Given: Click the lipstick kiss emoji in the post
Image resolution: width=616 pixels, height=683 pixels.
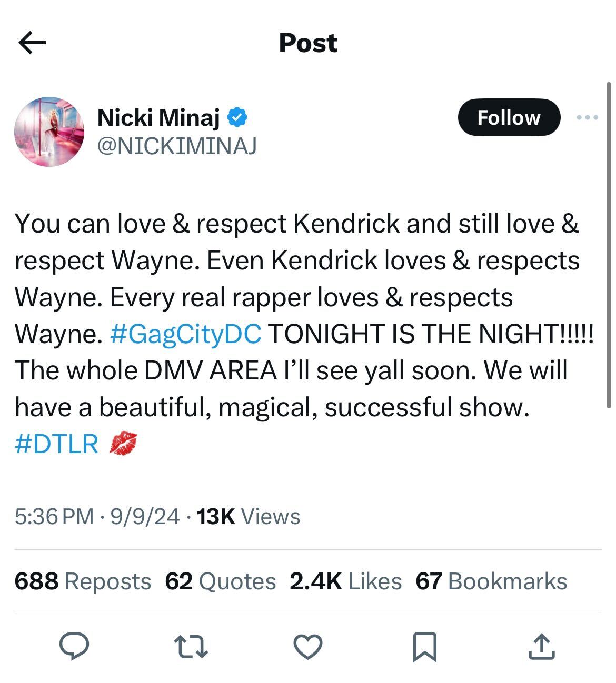Looking at the screenshot, I should coord(125,445).
